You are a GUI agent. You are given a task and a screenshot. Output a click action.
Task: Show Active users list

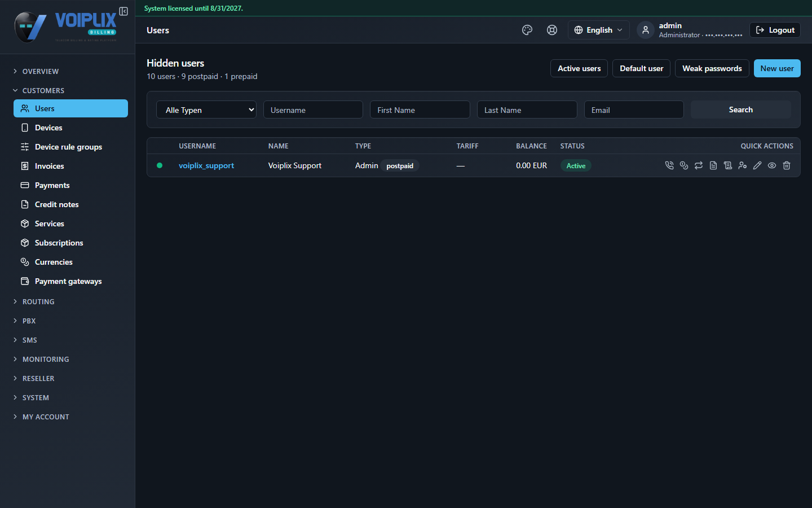click(579, 68)
